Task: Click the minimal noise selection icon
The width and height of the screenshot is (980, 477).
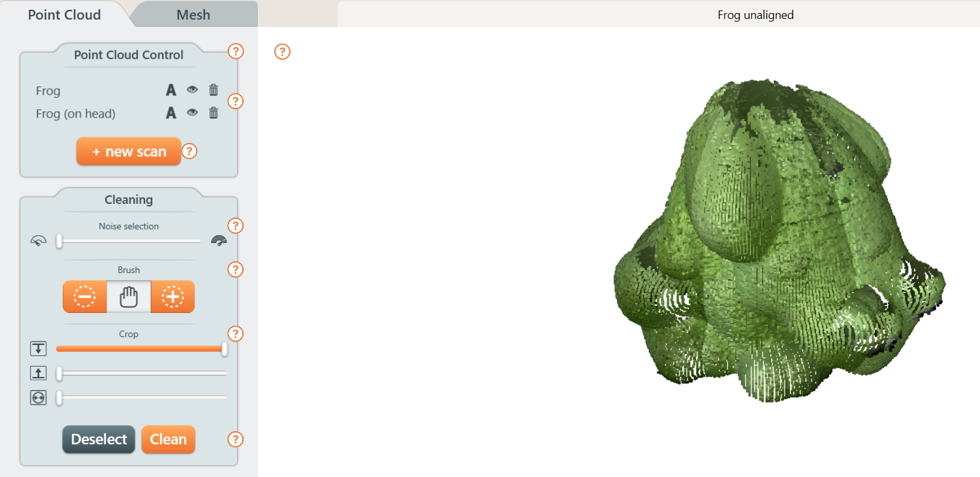Action: click(x=39, y=240)
